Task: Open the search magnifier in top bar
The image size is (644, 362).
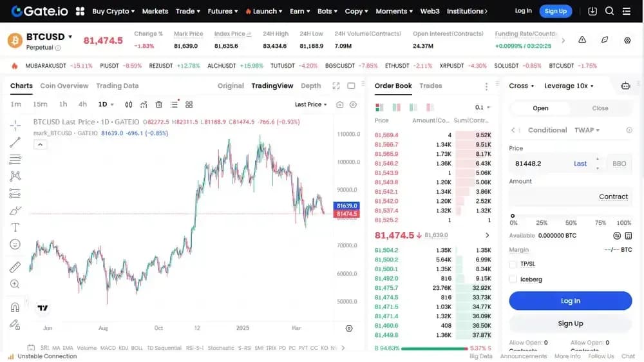Action: [609, 11]
